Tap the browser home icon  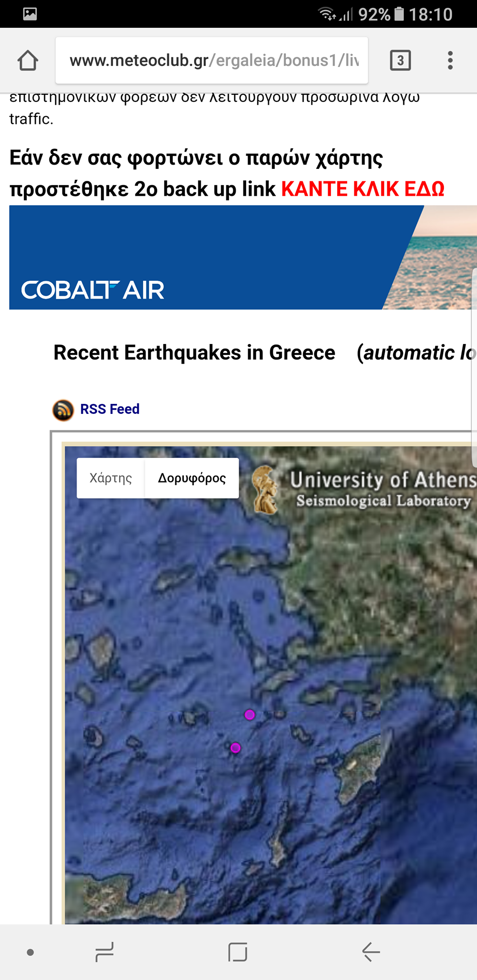coord(28,60)
